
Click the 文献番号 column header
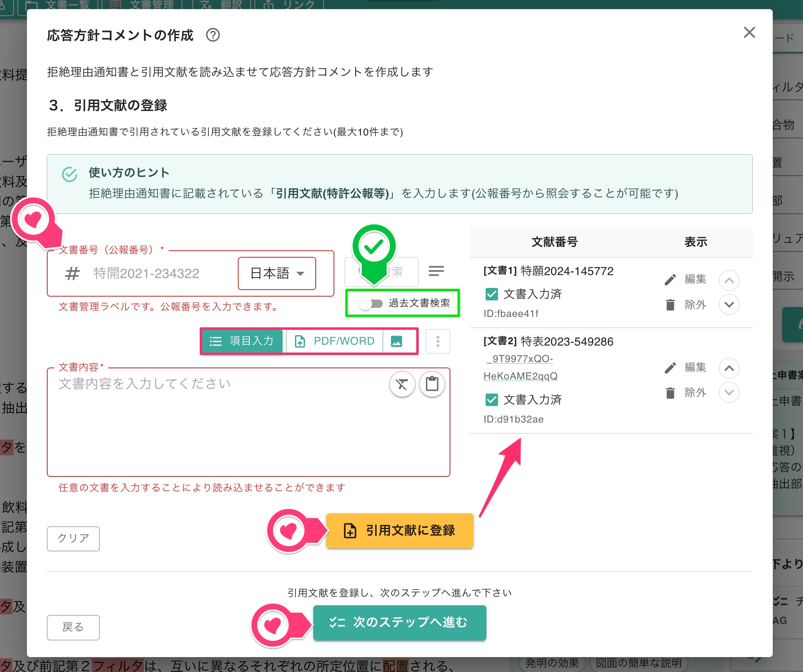[554, 242]
